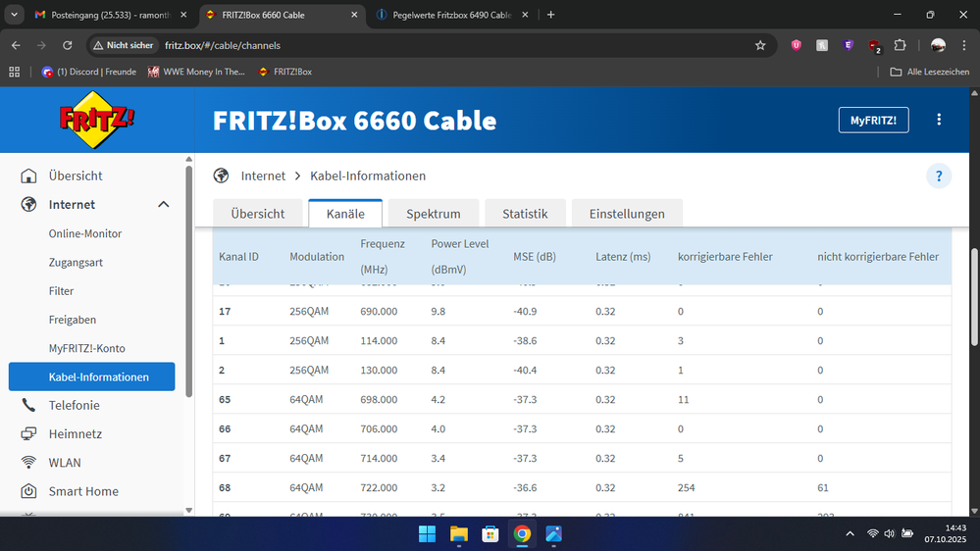Click the breadcrumb globe icon
The height and width of the screenshot is (551, 980).
[221, 175]
